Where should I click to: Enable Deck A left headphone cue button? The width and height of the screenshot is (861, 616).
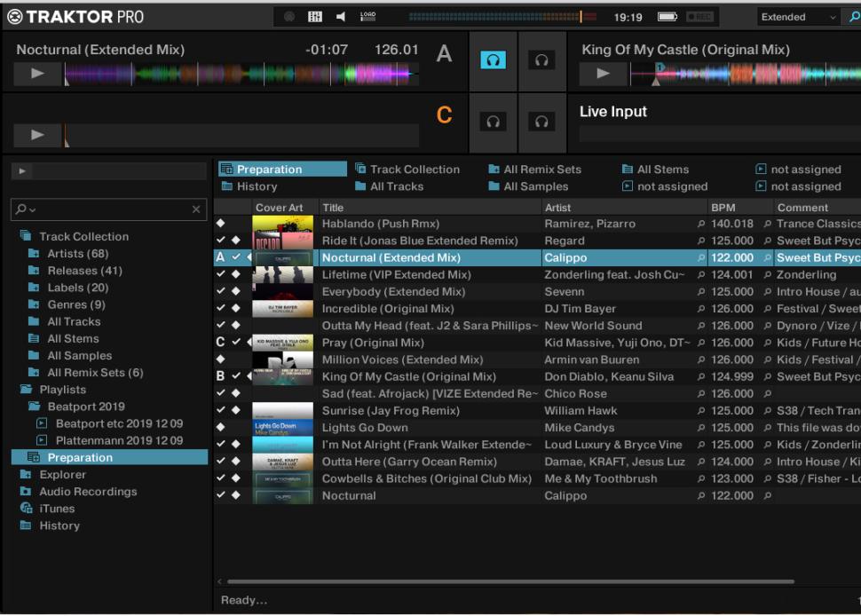(x=493, y=60)
